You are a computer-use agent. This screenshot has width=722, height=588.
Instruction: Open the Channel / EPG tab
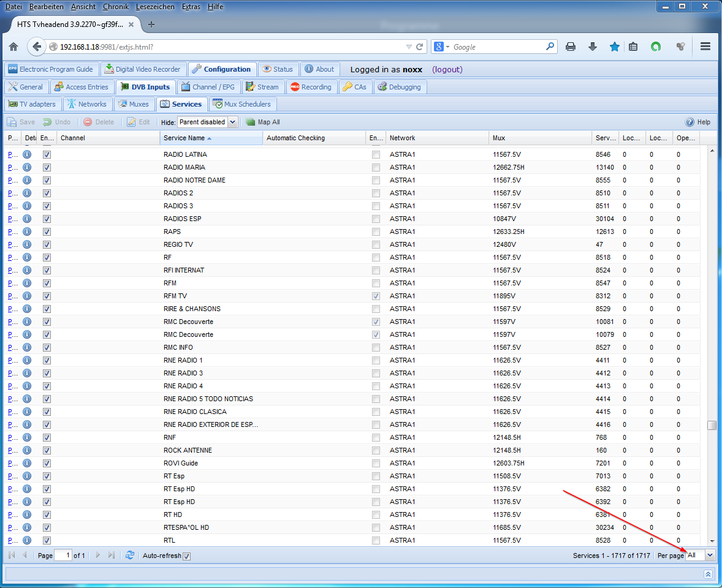click(208, 87)
